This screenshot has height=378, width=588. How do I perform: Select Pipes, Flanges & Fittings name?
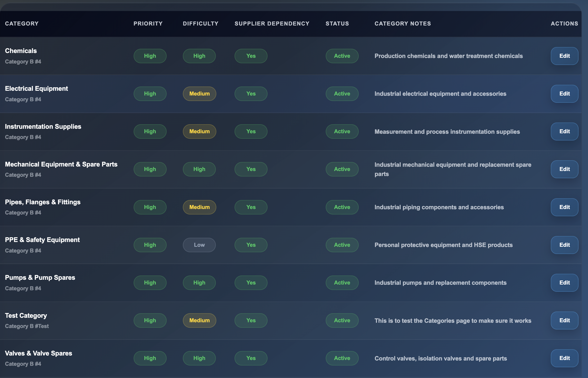point(43,202)
